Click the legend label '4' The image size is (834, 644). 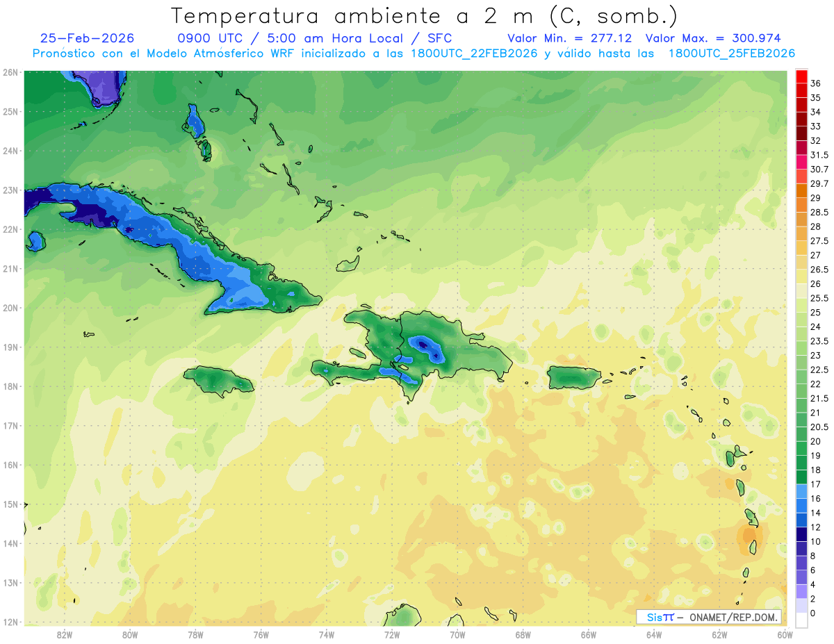pos(813,584)
